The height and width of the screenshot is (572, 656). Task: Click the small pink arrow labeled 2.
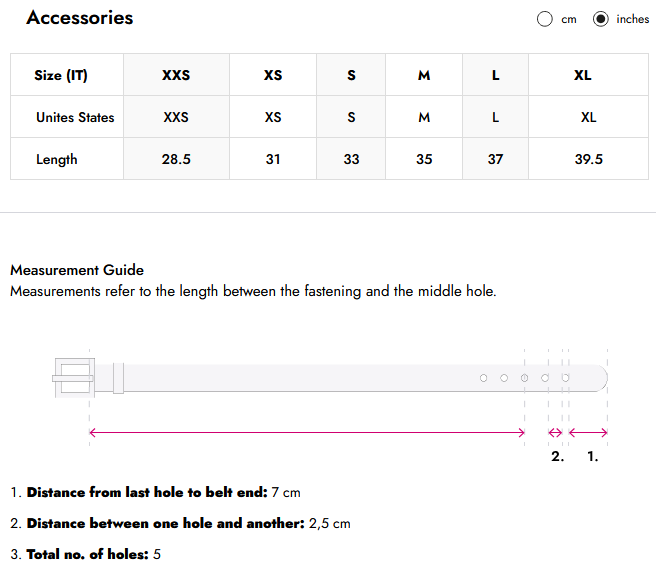click(555, 433)
